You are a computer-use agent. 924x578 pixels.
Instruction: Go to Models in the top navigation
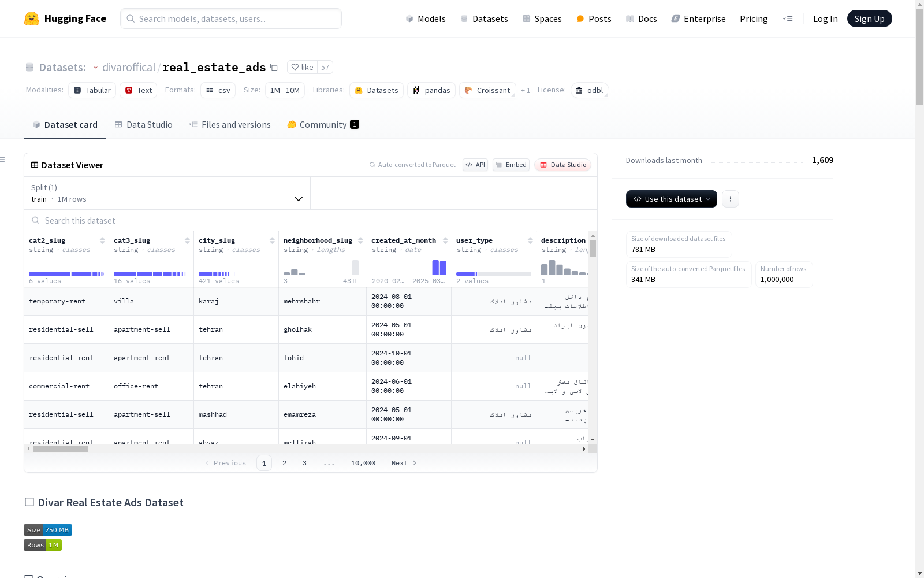point(426,19)
